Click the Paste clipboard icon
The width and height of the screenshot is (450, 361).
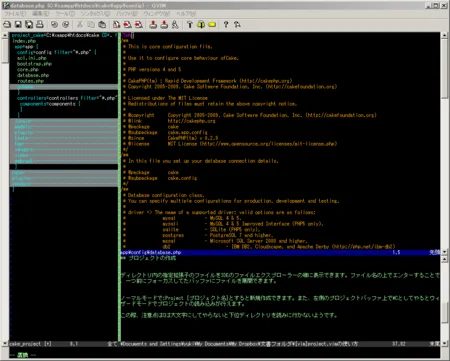coord(102,24)
